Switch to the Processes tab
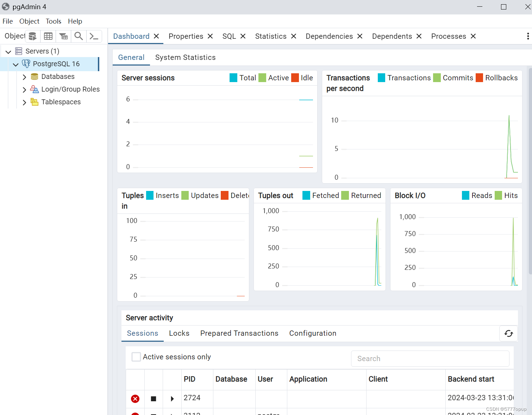 [449, 36]
